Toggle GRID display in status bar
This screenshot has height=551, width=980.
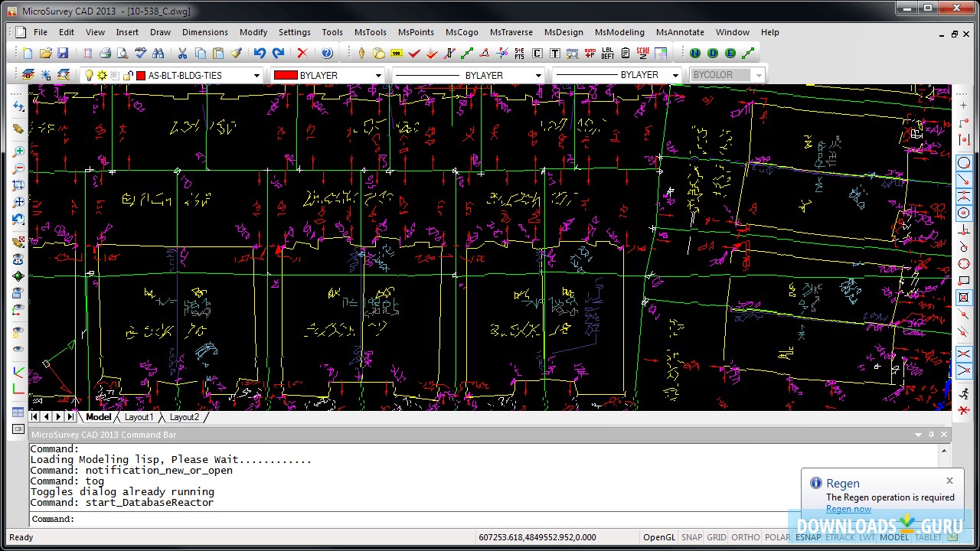(x=717, y=537)
